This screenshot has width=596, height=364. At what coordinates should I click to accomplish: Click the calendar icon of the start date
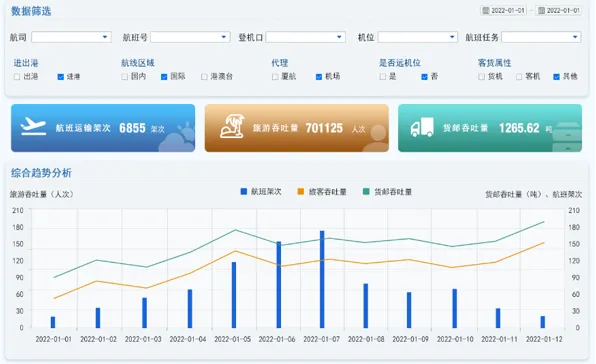coord(485,11)
